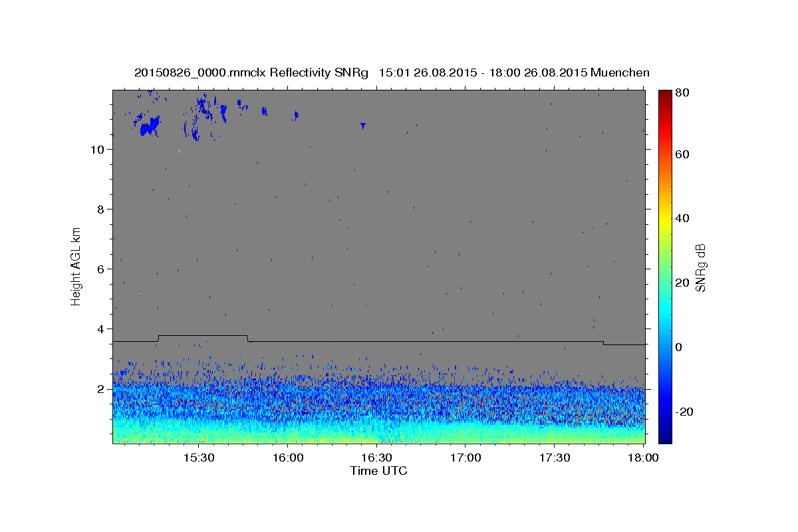Select the 18:00 time tick label
The image size is (798, 532).
(643, 458)
